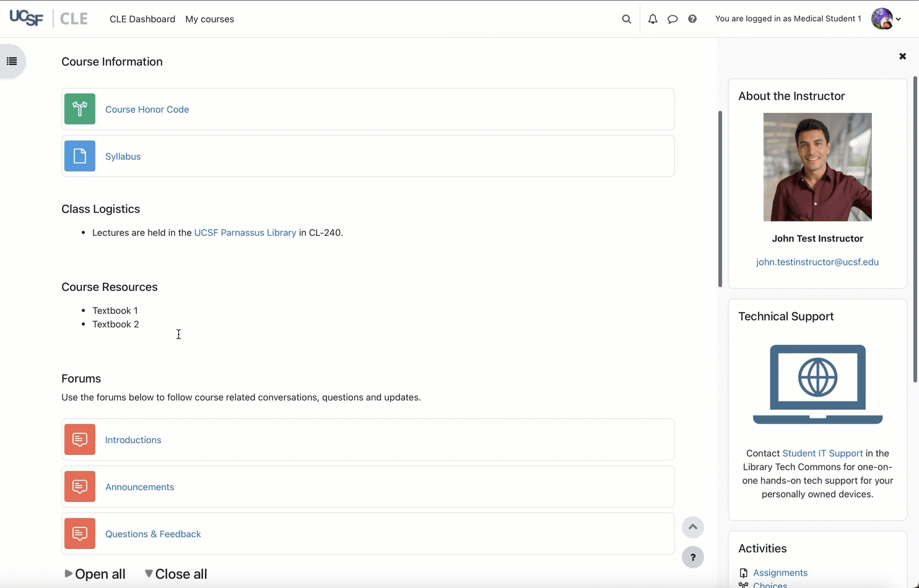This screenshot has height=588, width=919.
Task: Click the blue Syllabus file icon
Action: pos(80,156)
